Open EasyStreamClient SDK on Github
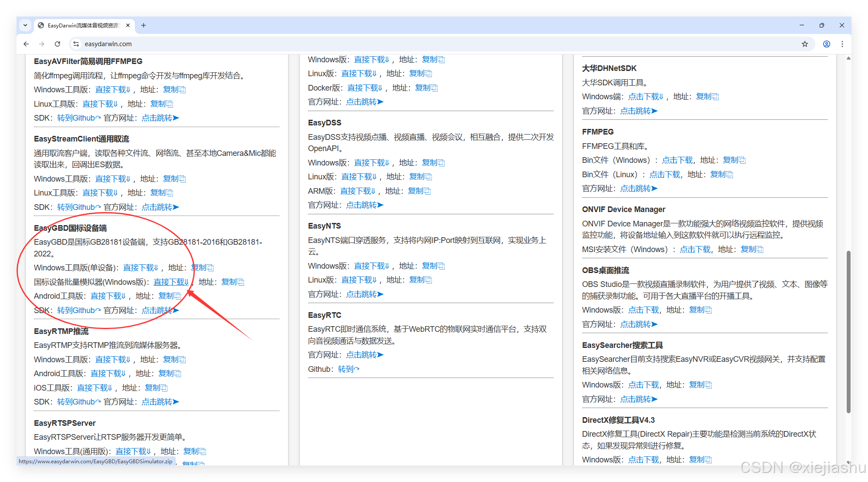 click(79, 207)
